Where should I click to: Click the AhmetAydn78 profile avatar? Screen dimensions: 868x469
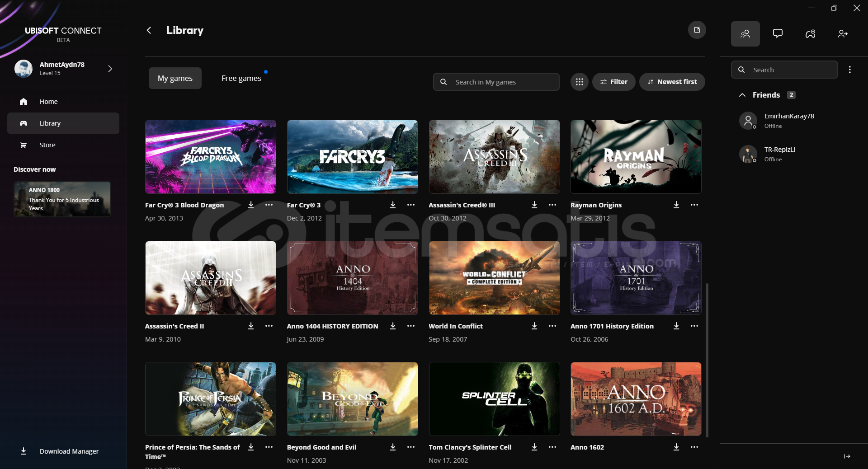[x=24, y=69]
